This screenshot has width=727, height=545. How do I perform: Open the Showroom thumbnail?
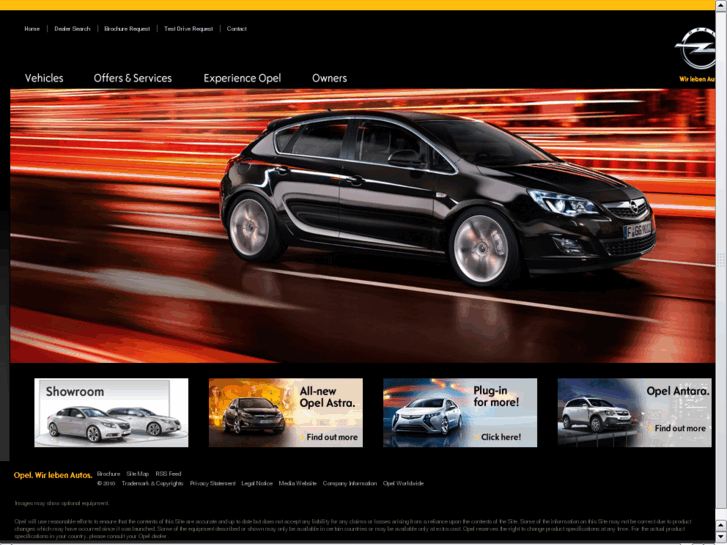coord(111,412)
